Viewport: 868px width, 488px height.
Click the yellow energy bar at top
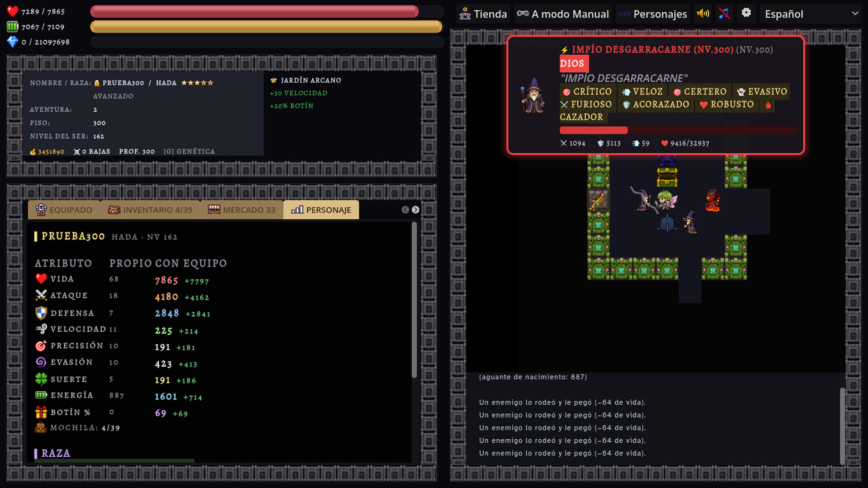(267, 27)
